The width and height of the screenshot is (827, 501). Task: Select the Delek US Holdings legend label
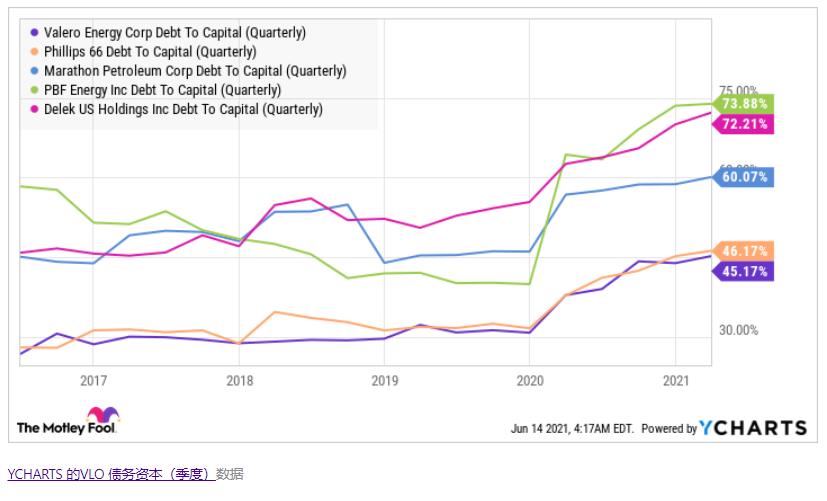pos(183,109)
